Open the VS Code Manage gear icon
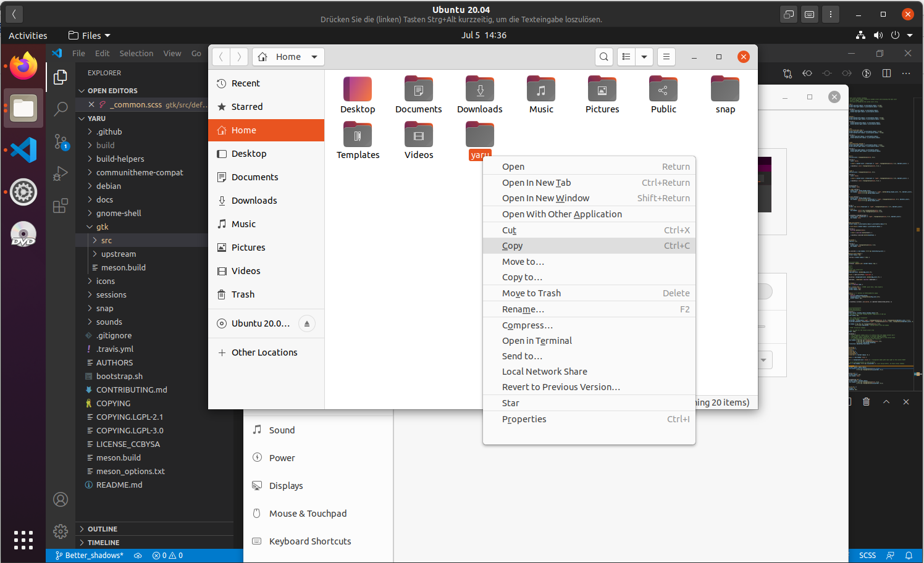This screenshot has height=563, width=924. 61,531
